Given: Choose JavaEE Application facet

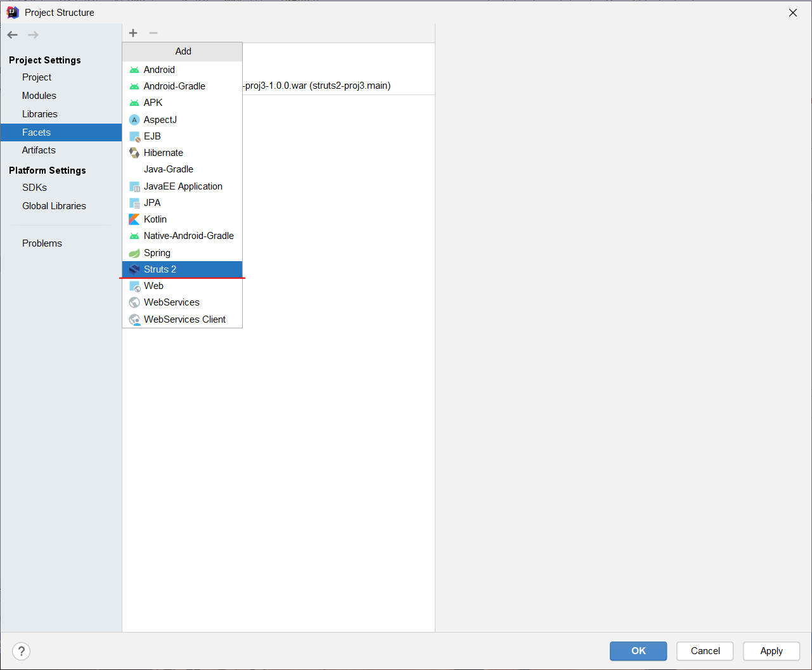Looking at the screenshot, I should (x=182, y=186).
